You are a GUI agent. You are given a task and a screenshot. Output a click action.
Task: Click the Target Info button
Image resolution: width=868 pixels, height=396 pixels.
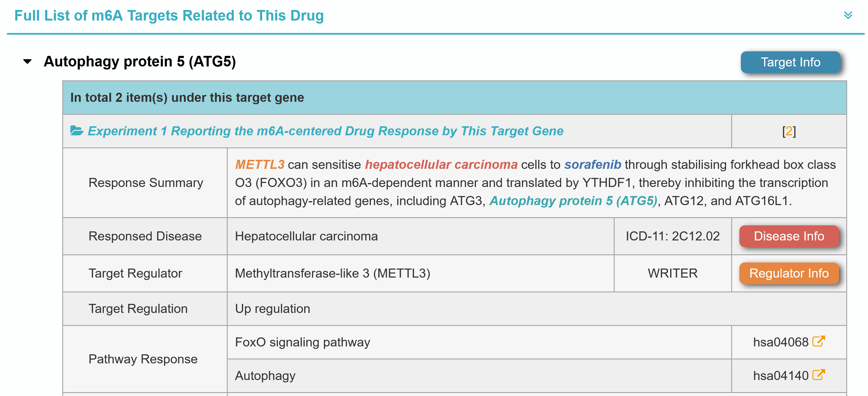[x=790, y=62]
